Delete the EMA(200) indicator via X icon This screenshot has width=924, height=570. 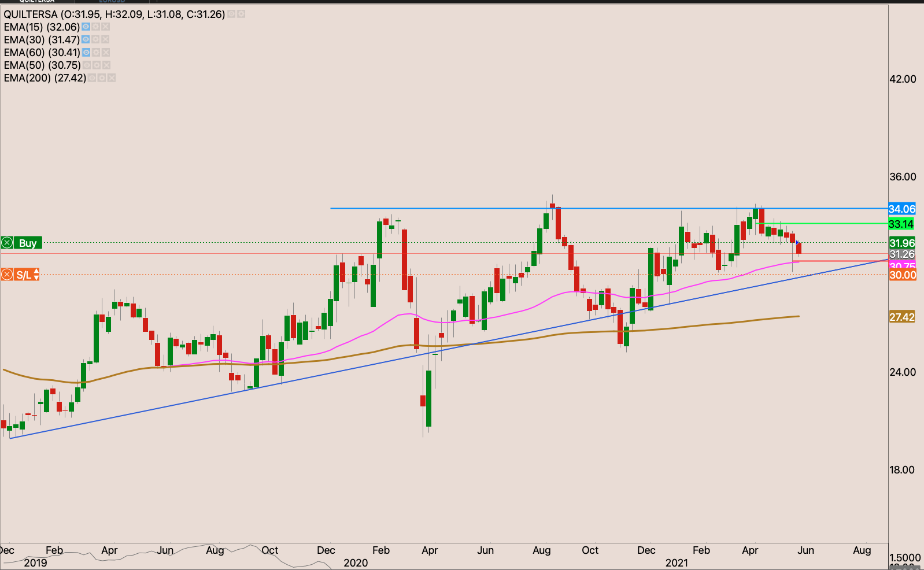click(x=112, y=78)
